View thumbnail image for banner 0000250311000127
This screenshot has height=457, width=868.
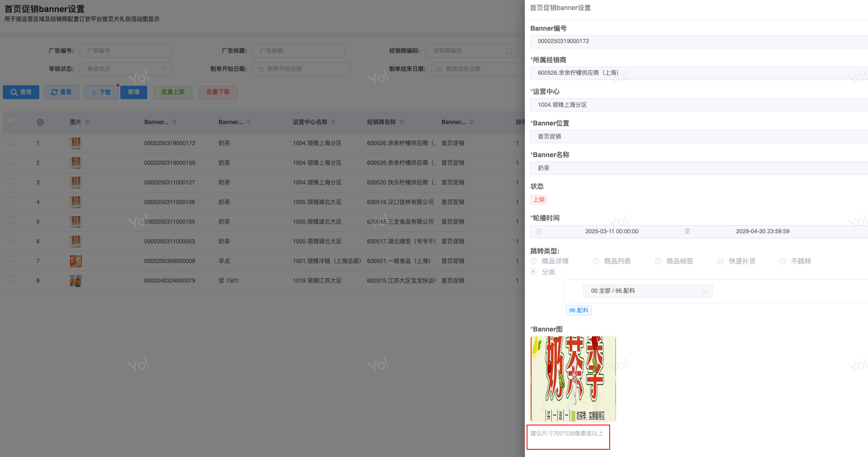click(x=76, y=183)
